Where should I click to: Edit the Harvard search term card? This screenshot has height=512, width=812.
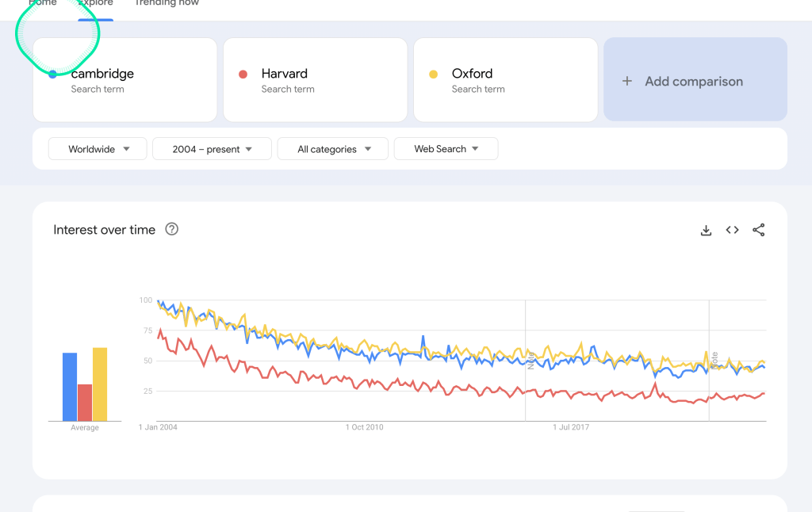(316, 80)
